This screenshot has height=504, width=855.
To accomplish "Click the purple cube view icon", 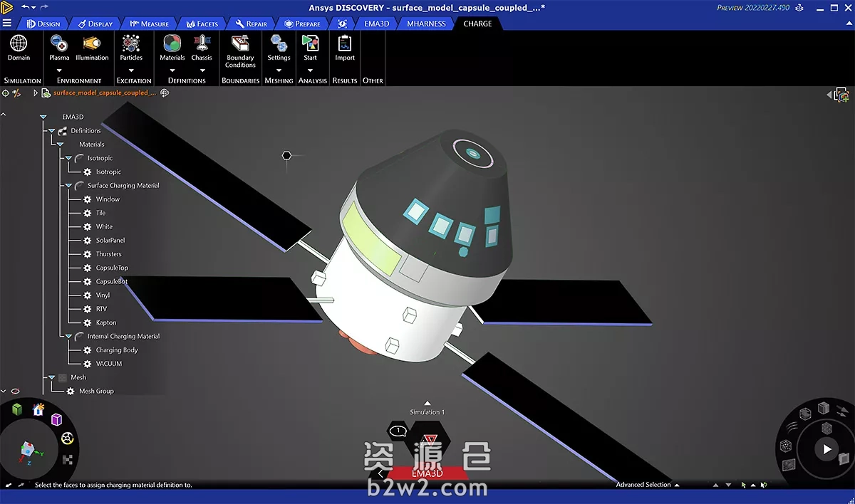I will tap(56, 420).
